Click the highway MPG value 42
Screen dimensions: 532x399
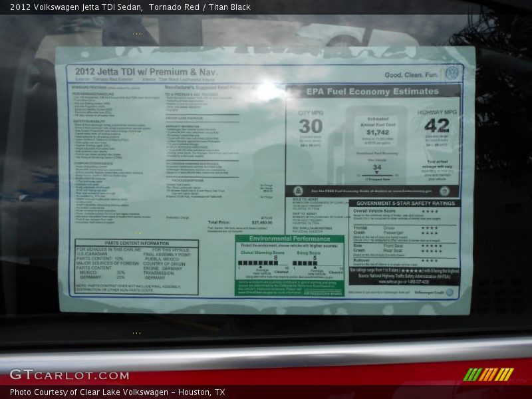[x=437, y=126]
